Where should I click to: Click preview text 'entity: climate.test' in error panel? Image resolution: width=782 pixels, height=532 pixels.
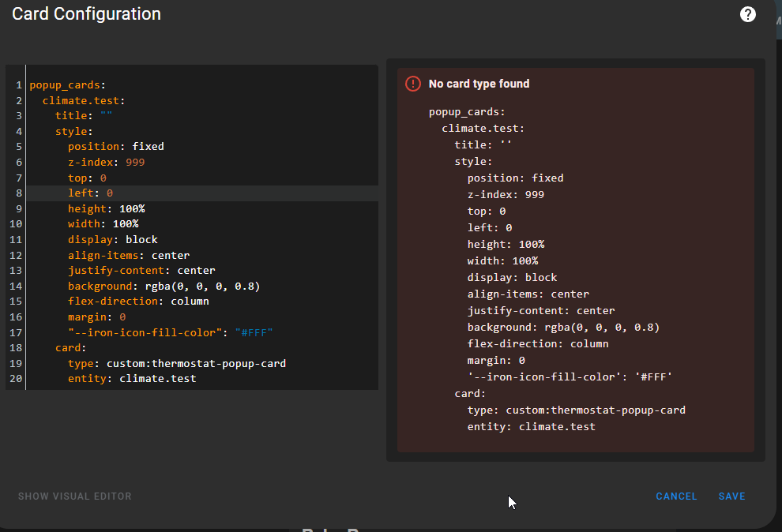coord(532,427)
